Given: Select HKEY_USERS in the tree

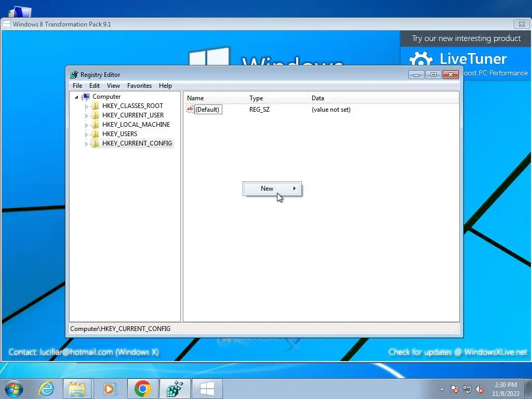Looking at the screenshot, I should (x=120, y=134).
